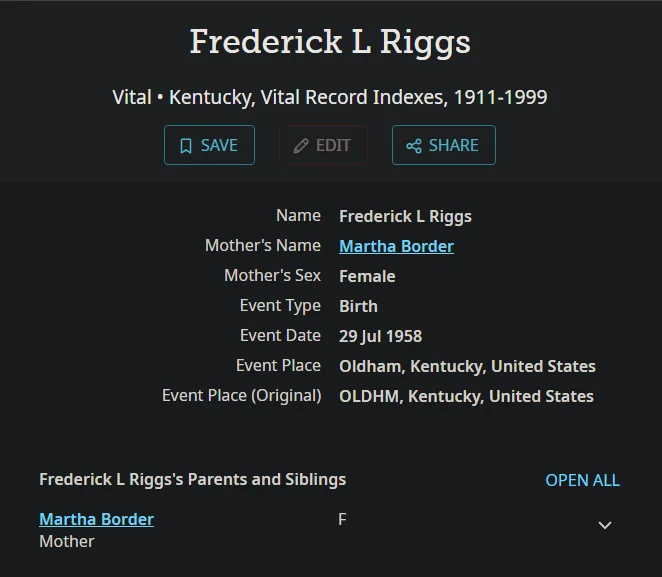Open all parents and siblings entries
Image resolution: width=662 pixels, height=577 pixels.
[x=582, y=480]
